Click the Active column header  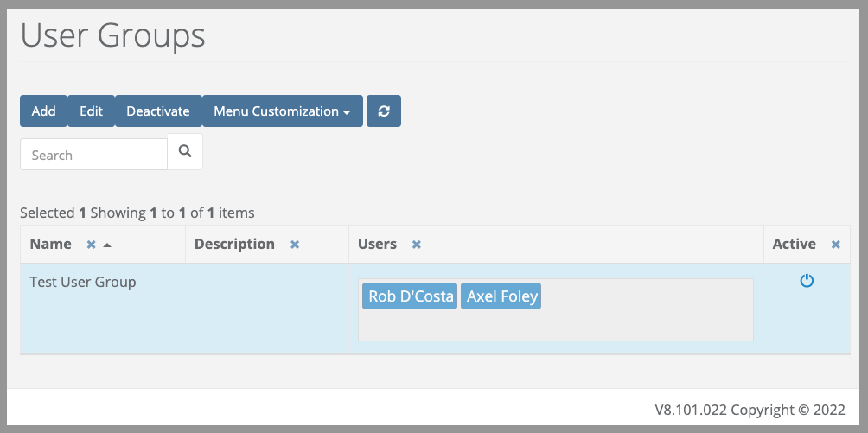coord(795,245)
